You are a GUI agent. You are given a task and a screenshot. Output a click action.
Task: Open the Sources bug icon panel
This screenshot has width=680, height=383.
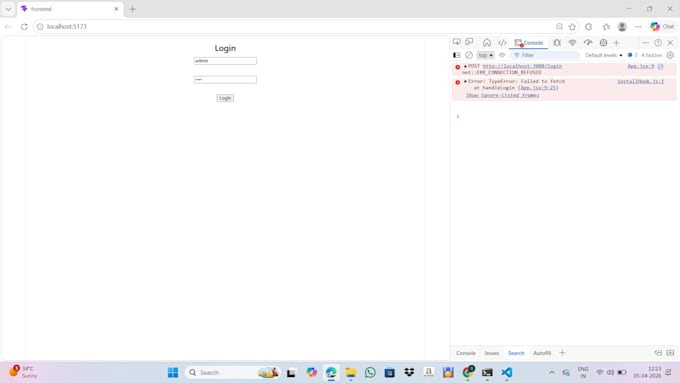pos(557,43)
